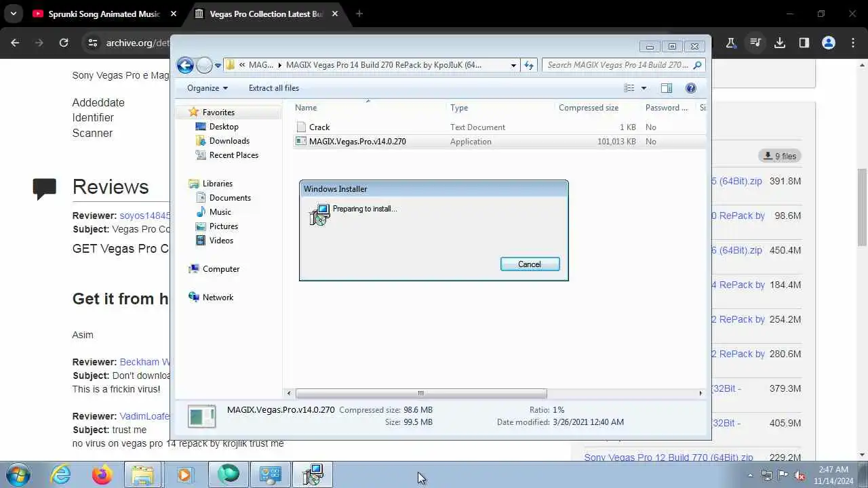Toggle the preview pane in Explorer
This screenshot has height=488, width=868.
tap(667, 88)
